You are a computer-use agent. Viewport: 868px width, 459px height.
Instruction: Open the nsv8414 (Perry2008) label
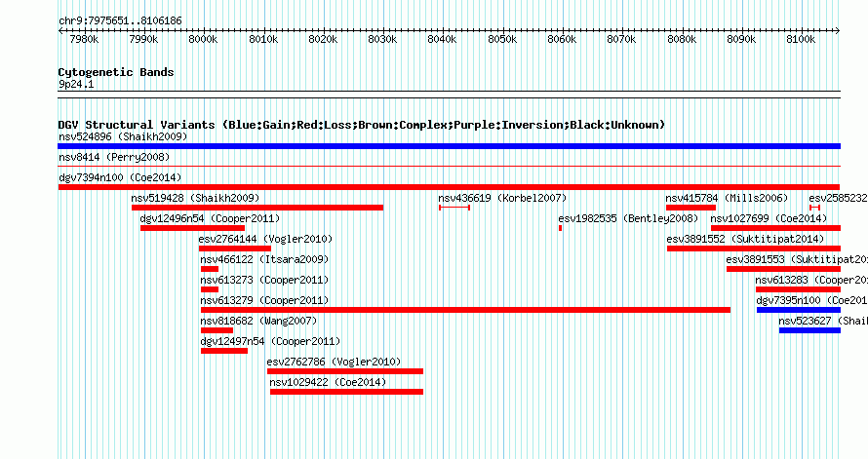tap(114, 157)
